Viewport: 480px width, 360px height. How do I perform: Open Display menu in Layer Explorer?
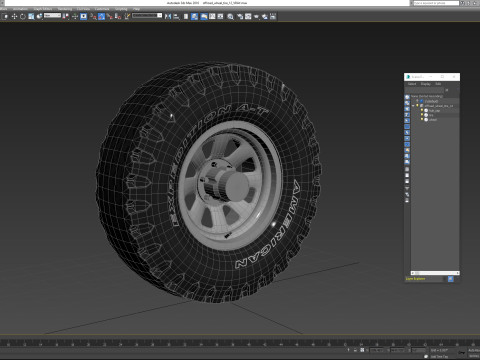coord(425,84)
